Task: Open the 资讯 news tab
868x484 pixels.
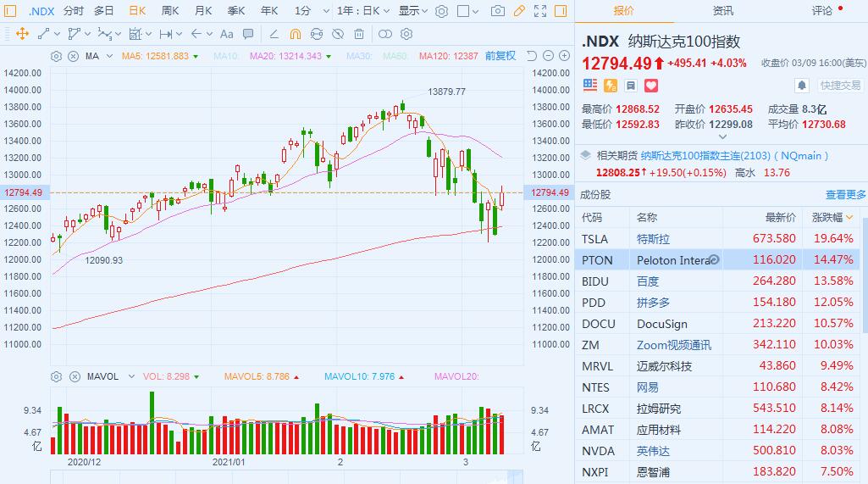Action: pyautogui.click(x=722, y=10)
